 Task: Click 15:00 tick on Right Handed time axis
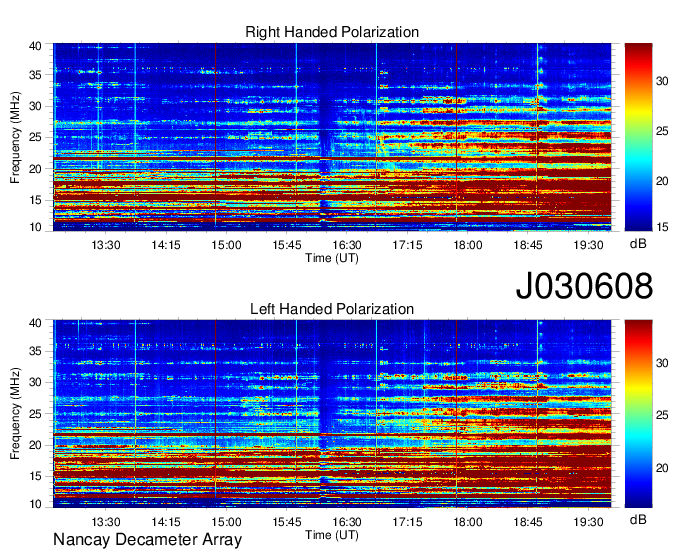tap(226, 245)
